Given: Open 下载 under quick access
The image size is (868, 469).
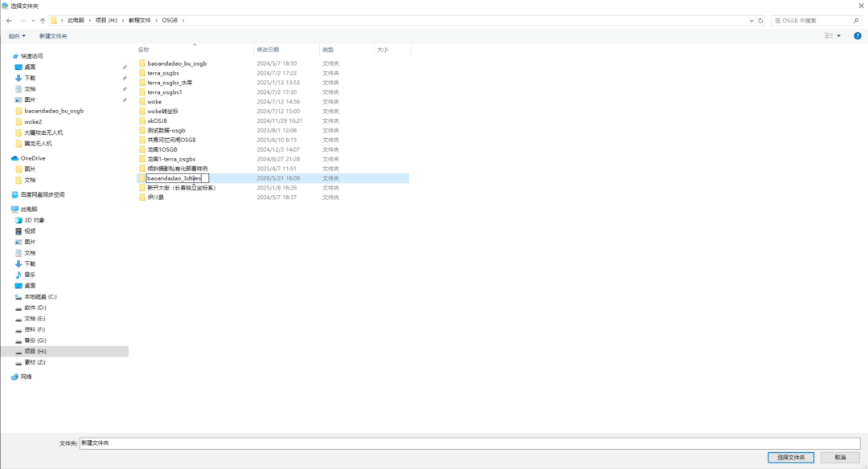Looking at the screenshot, I should click(x=30, y=78).
